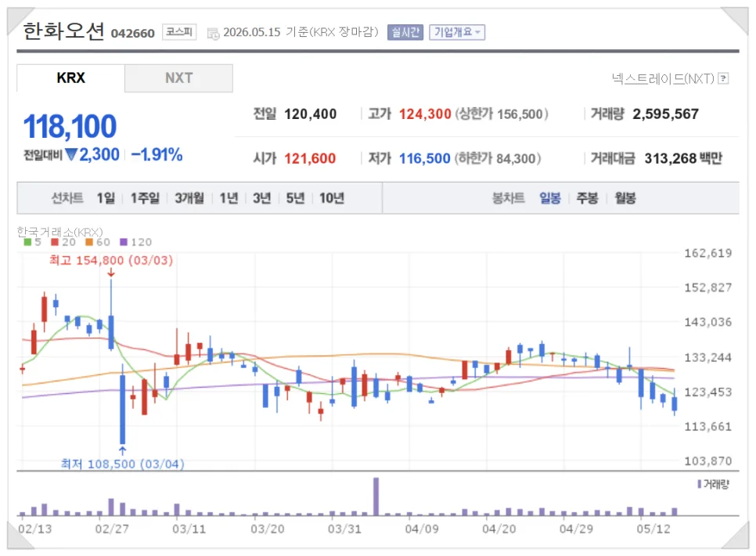The height and width of the screenshot is (556, 756).
Task: Select the 10년 line chart period
Action: coord(332,198)
